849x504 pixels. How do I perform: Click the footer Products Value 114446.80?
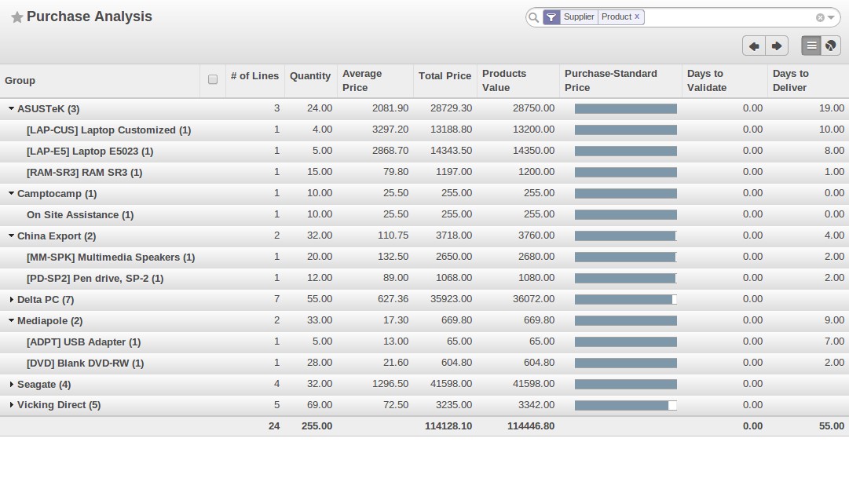531,426
